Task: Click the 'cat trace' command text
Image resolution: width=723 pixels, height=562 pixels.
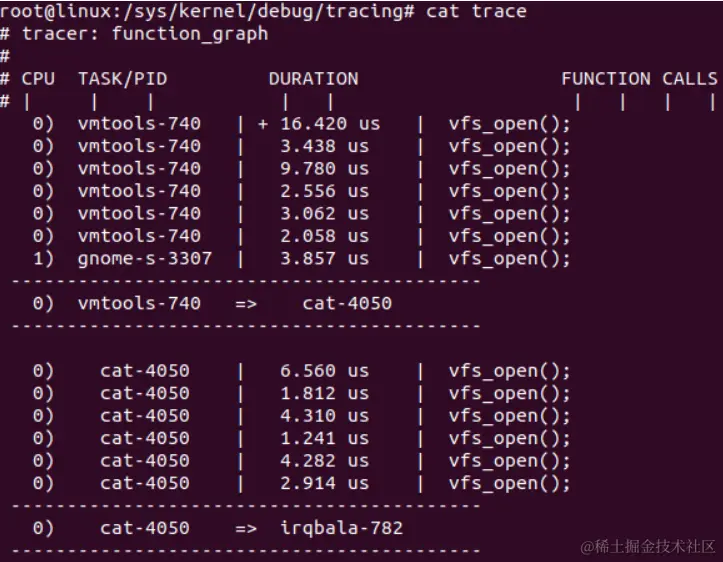Action: tap(476, 11)
